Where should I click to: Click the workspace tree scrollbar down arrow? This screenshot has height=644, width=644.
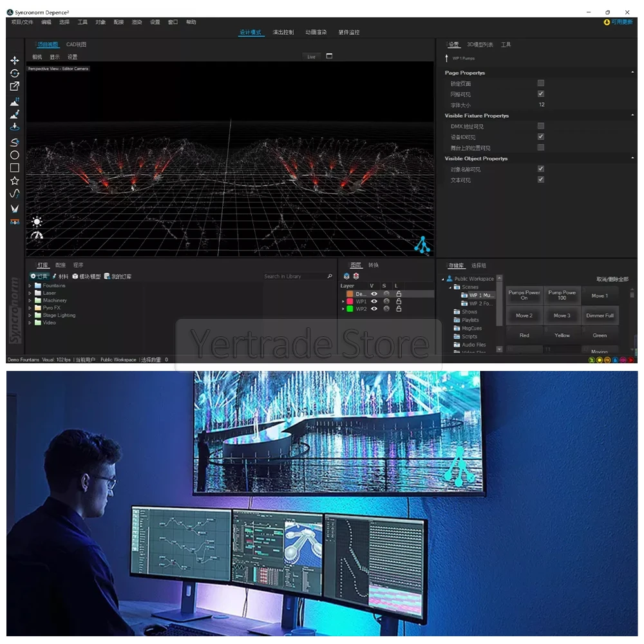coord(500,349)
